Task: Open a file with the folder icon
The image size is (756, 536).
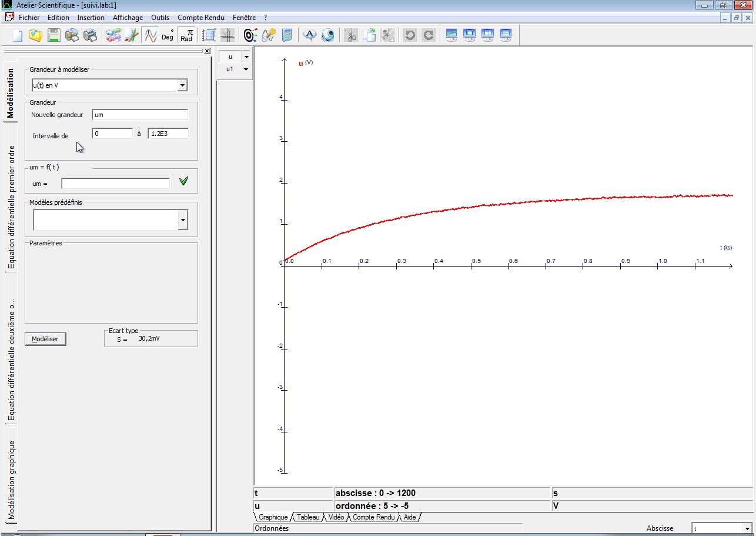Action: (x=35, y=35)
